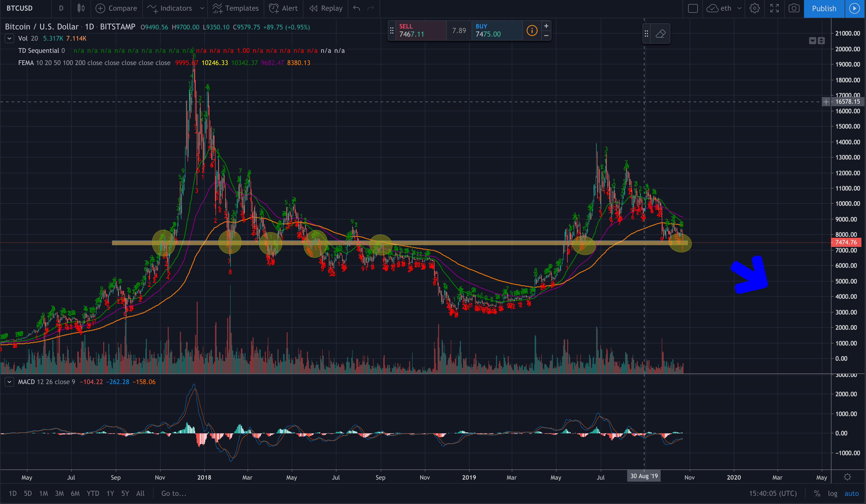Click the 7.89 spread value
This screenshot has width=866, height=504.
[459, 30]
